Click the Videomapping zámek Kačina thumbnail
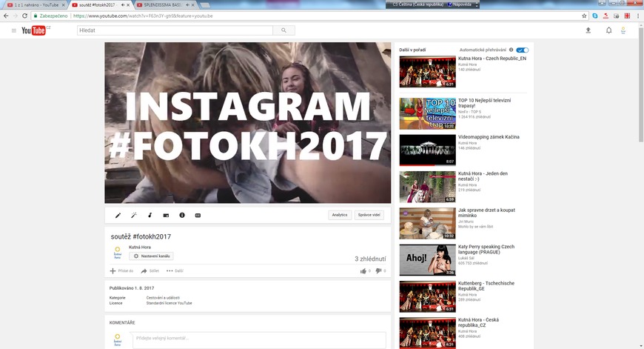Viewport: 644px width, 349px height. (428, 150)
